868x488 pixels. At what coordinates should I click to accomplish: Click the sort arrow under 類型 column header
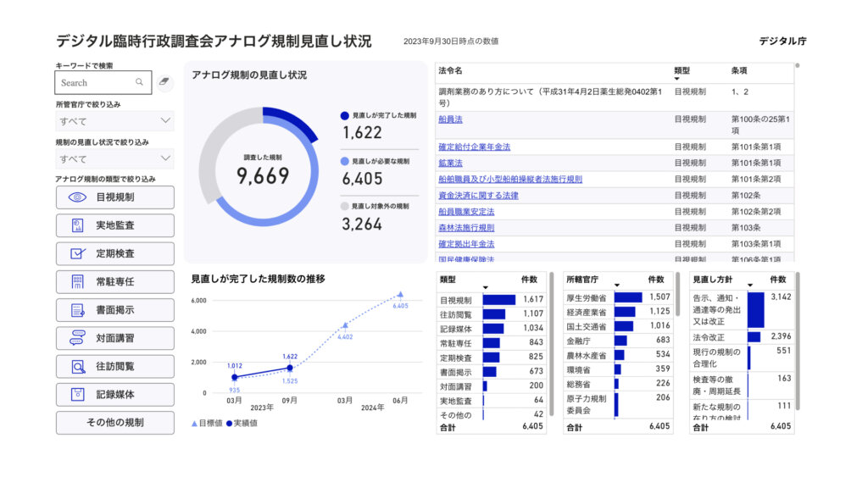pos(677,79)
